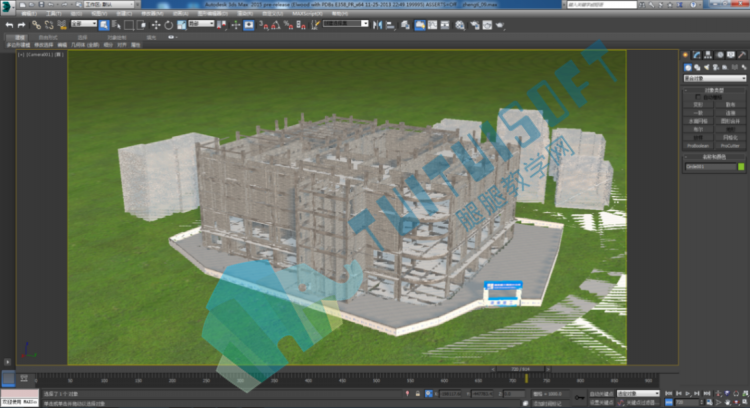Toggle the Selection Lock padlock
This screenshot has width=750, height=408.
tap(418, 394)
